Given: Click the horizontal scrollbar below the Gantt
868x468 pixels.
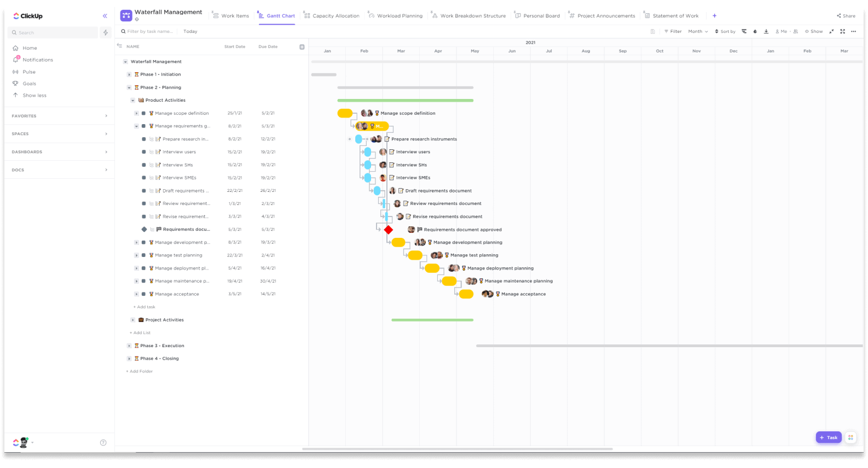Looking at the screenshot, I should [457, 449].
